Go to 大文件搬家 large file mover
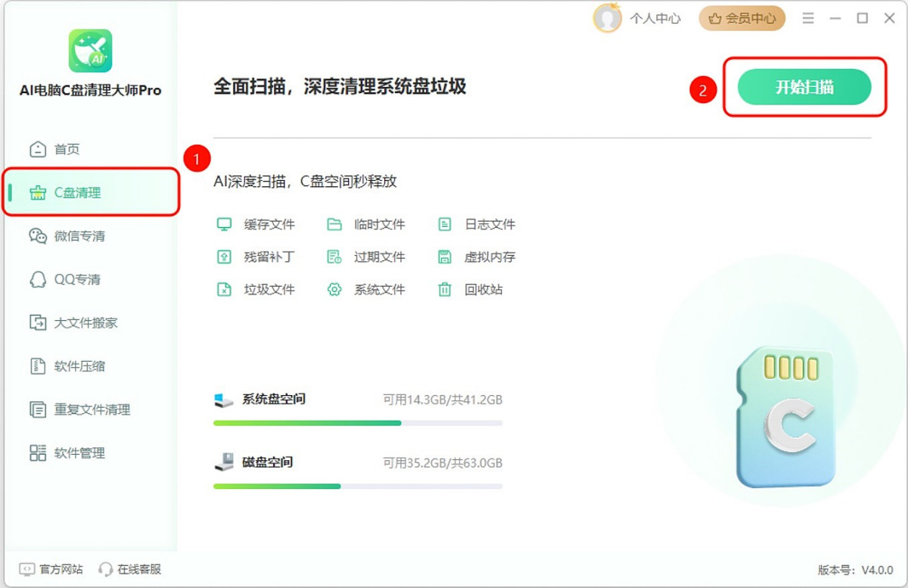Image resolution: width=908 pixels, height=588 pixels. coord(85,322)
